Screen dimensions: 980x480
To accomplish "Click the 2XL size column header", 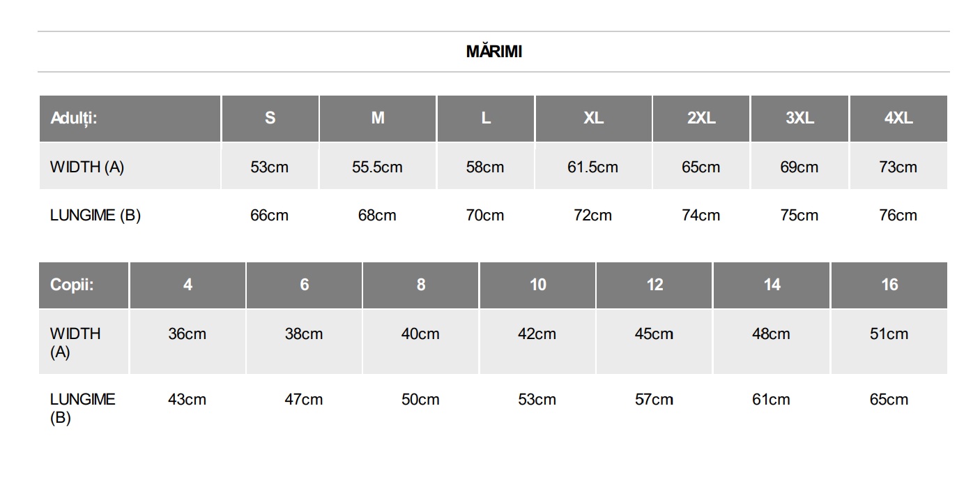I will pos(701,118).
